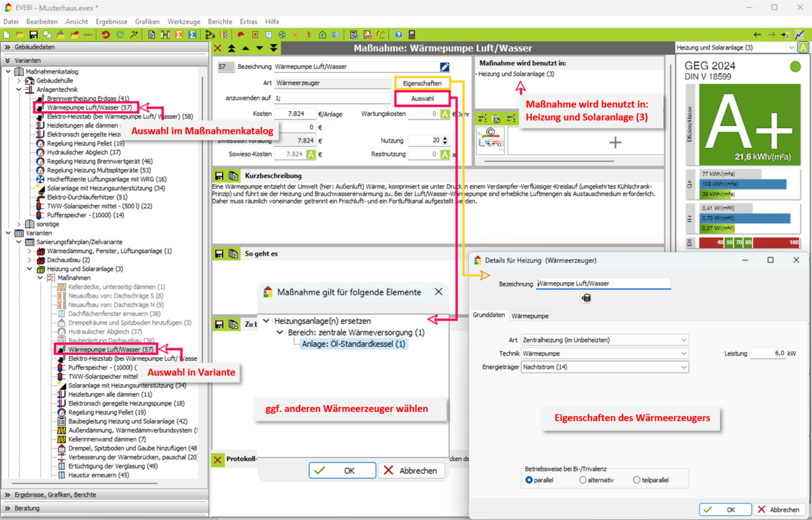
Task: Click the Nutzung value stepper arrows
Action: (445, 141)
